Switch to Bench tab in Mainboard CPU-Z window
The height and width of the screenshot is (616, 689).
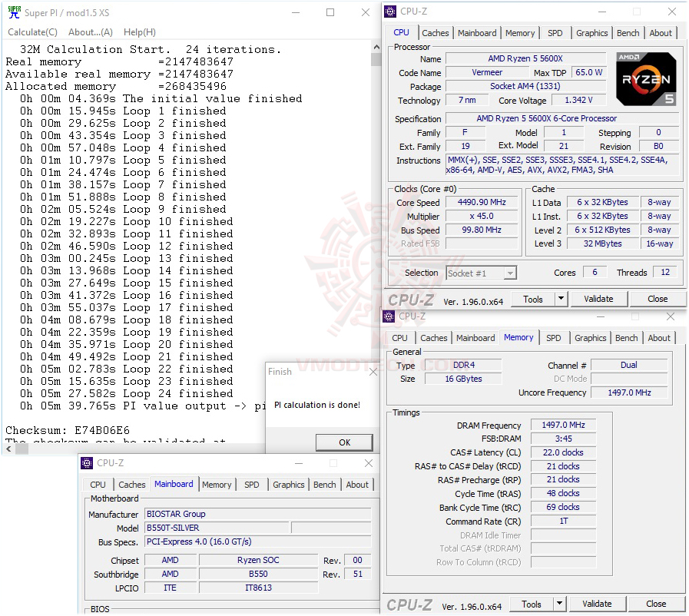point(325,485)
